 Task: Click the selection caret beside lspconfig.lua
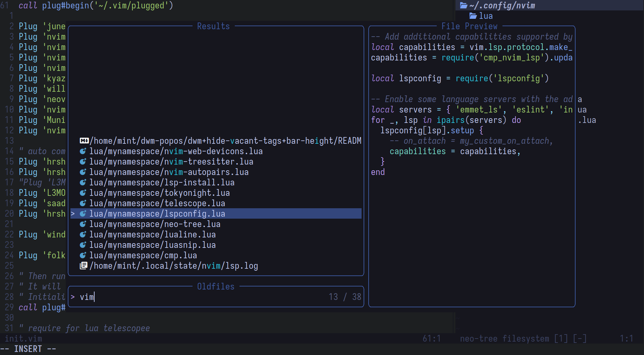pyautogui.click(x=73, y=214)
